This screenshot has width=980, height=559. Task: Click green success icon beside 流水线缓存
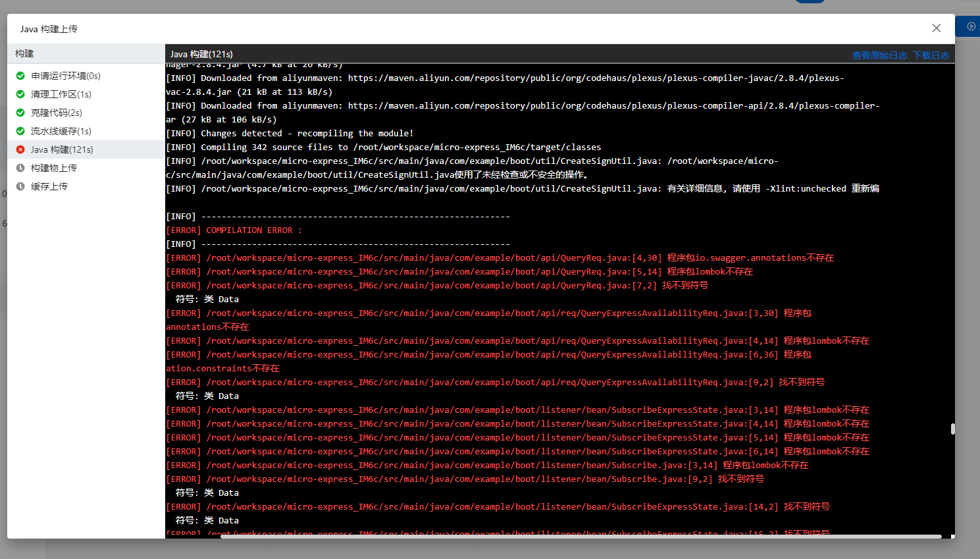(20, 131)
